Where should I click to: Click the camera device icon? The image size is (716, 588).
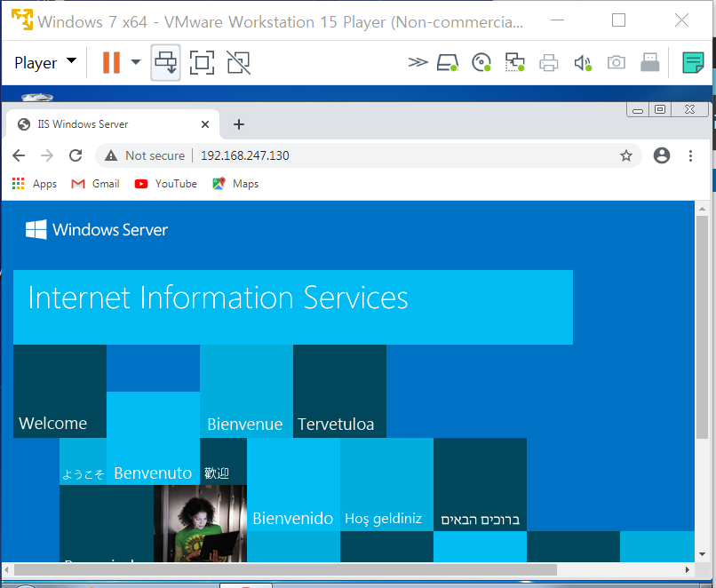point(616,62)
